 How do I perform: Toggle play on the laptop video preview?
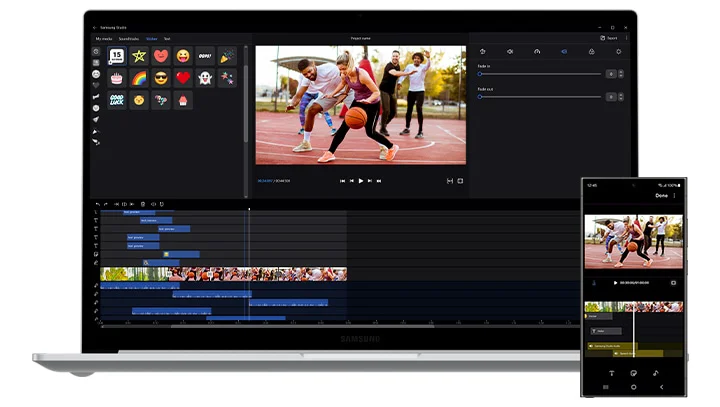(360, 181)
